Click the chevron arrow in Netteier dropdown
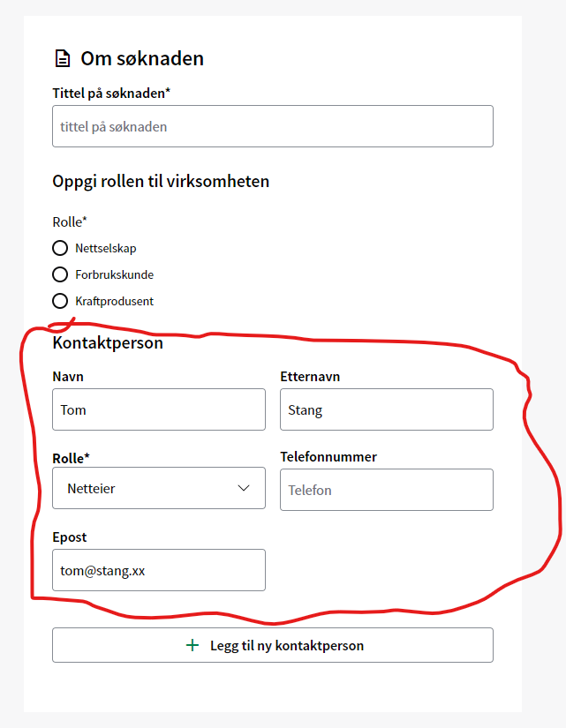566x728 pixels. click(x=244, y=488)
